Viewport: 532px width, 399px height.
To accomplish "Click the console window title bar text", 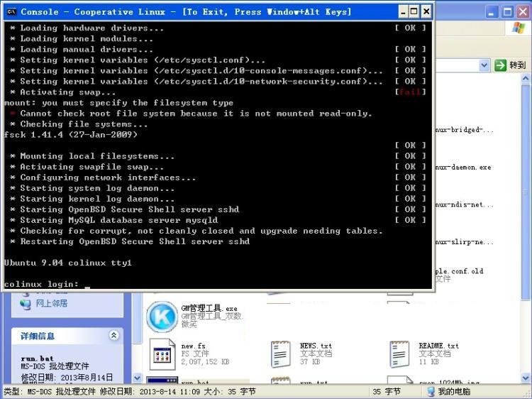I will click(x=186, y=12).
